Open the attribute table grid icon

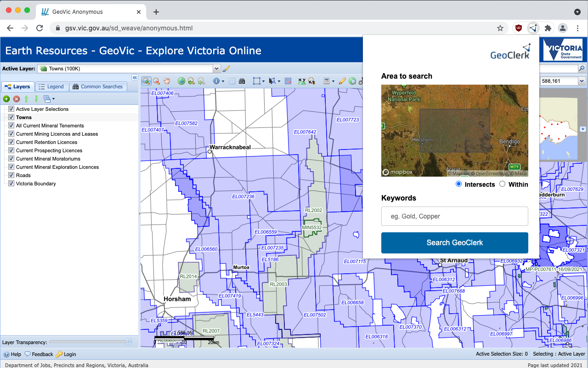click(232, 81)
